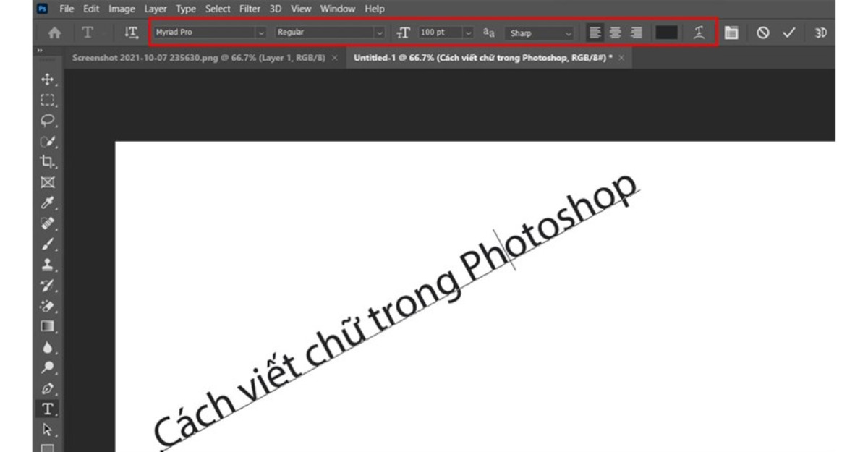Screen dimensions: 868x452
Task: Open Create Warped Text dialog
Action: click(x=699, y=33)
